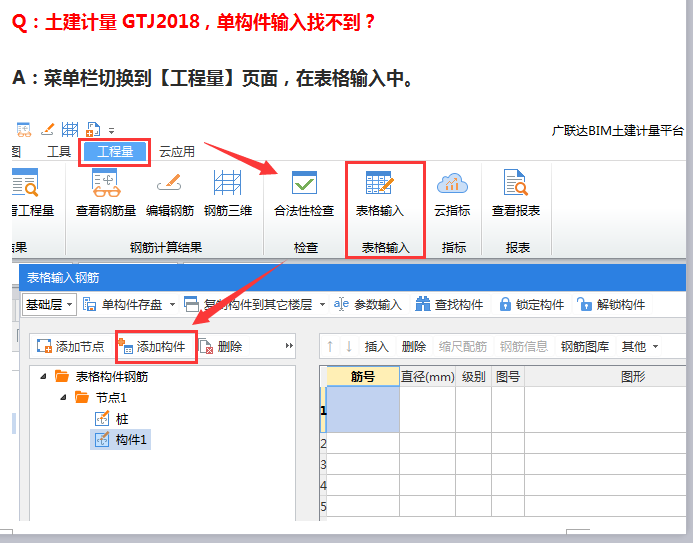Open the 工程量 ribbon tab

point(115,152)
